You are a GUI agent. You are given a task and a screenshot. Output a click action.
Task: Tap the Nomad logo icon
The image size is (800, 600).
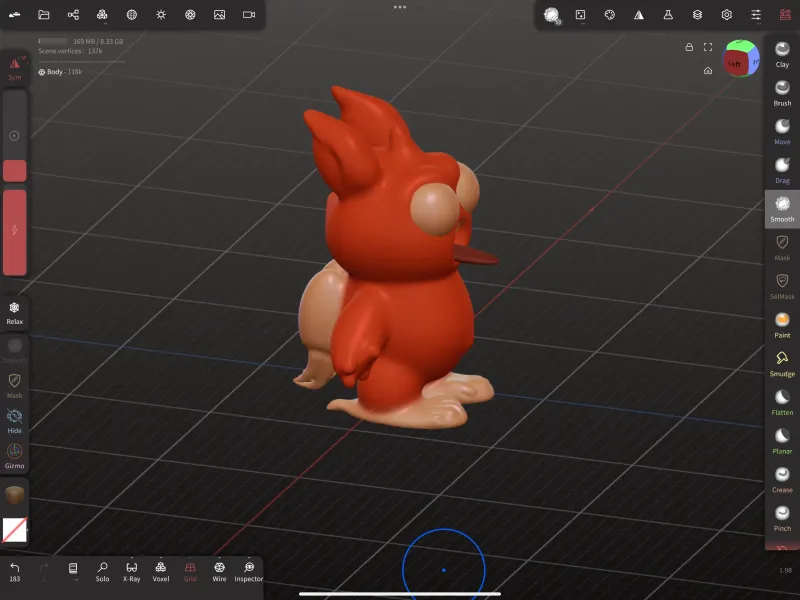point(14,15)
